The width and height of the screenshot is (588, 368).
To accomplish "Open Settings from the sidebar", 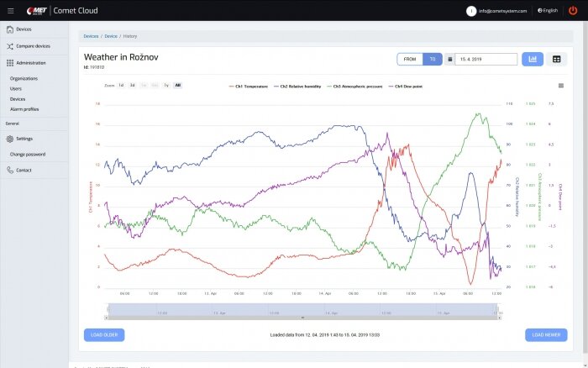I will [24, 139].
